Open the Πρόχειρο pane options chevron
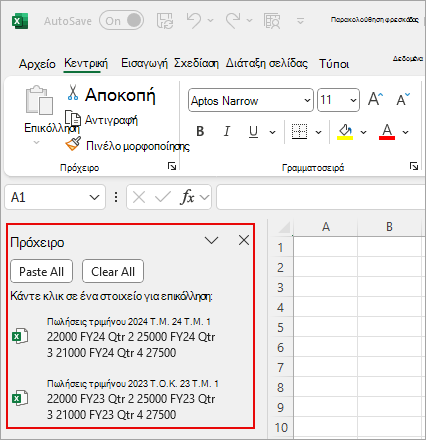This screenshot has height=440, width=426. tap(211, 240)
